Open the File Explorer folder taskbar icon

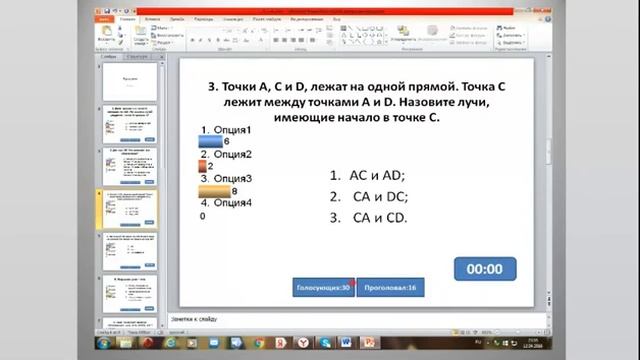[126, 343]
